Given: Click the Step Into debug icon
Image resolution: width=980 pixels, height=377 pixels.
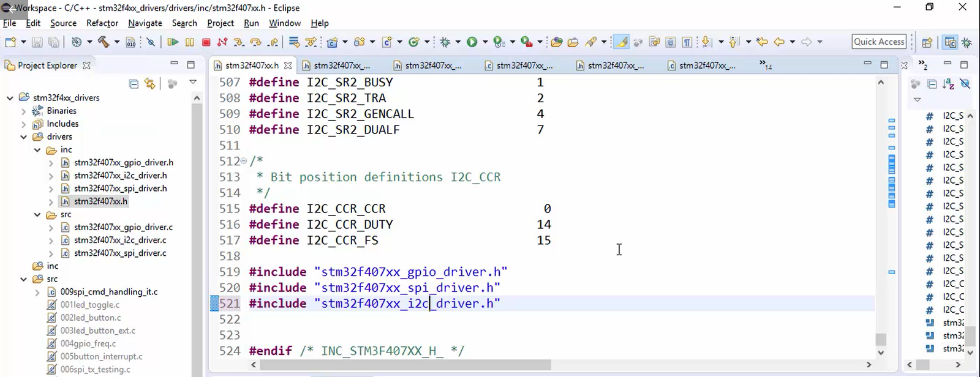Looking at the screenshot, I should click(239, 42).
